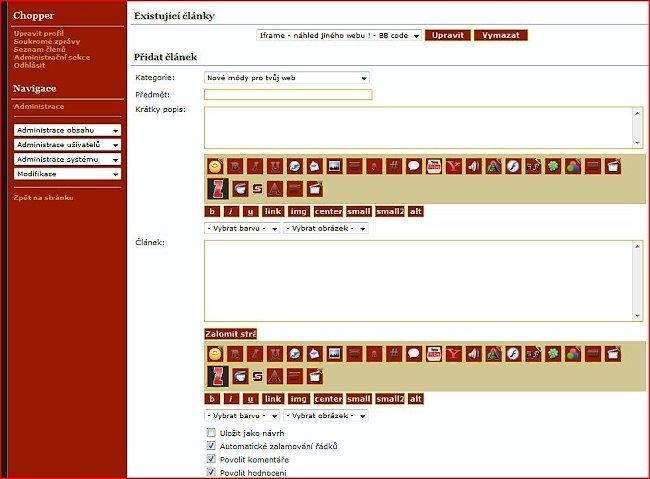This screenshot has width=650, height=479.
Task: Click into the Předmět text field
Action: click(x=288, y=95)
